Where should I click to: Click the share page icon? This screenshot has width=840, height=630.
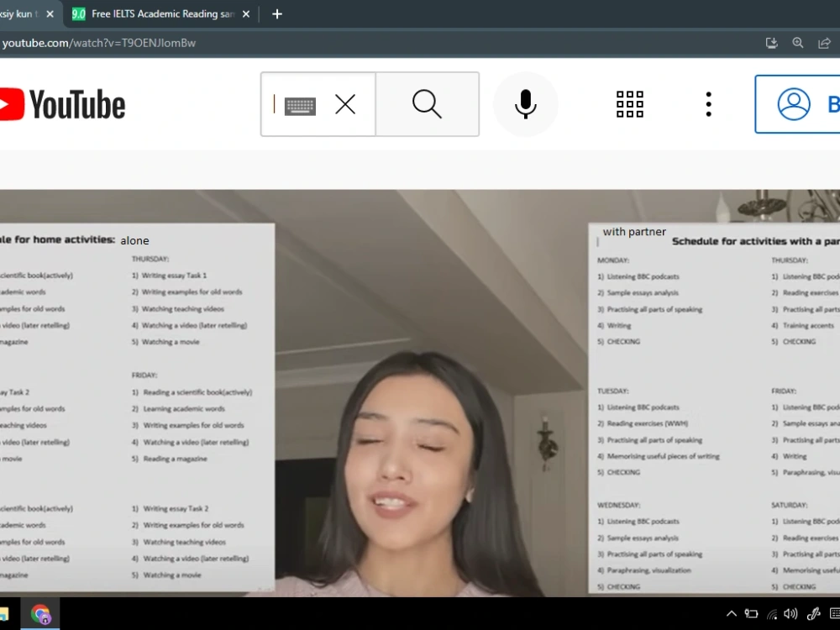click(x=825, y=43)
